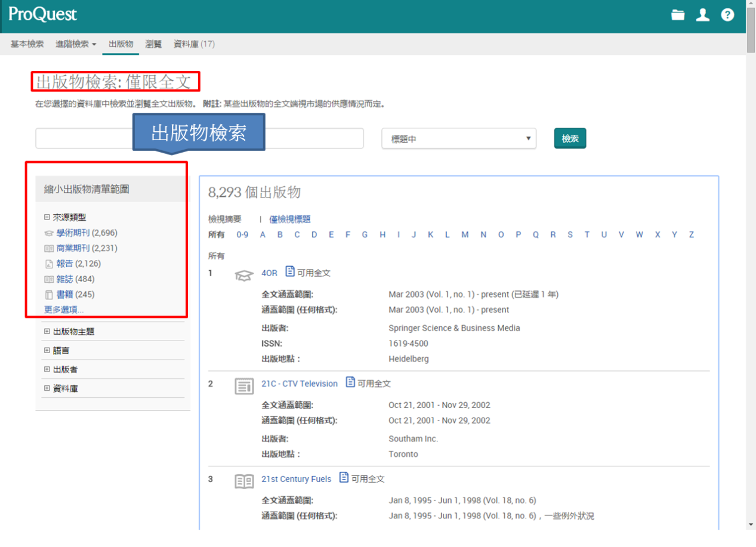Click full text icon next to 4OR

tap(290, 271)
